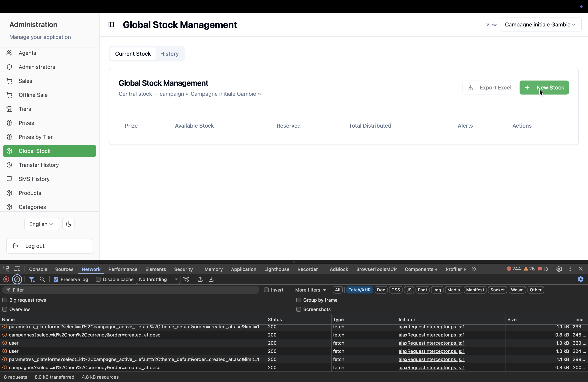Screen dimensions: 588x382
Task: Open initiator link for last campagnes request
Action: (x=432, y=367)
